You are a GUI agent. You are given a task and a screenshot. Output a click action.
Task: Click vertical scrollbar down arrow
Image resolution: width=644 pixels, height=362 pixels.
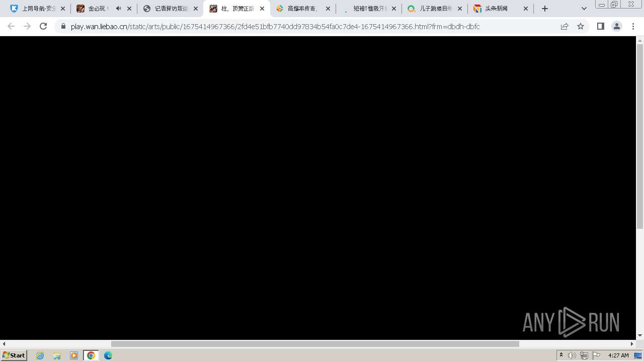click(x=640, y=335)
